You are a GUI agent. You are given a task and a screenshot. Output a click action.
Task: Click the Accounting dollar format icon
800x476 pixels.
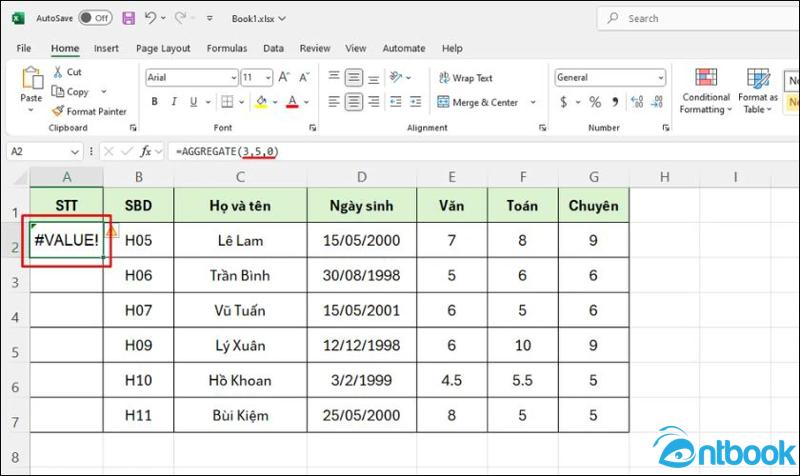click(x=563, y=102)
